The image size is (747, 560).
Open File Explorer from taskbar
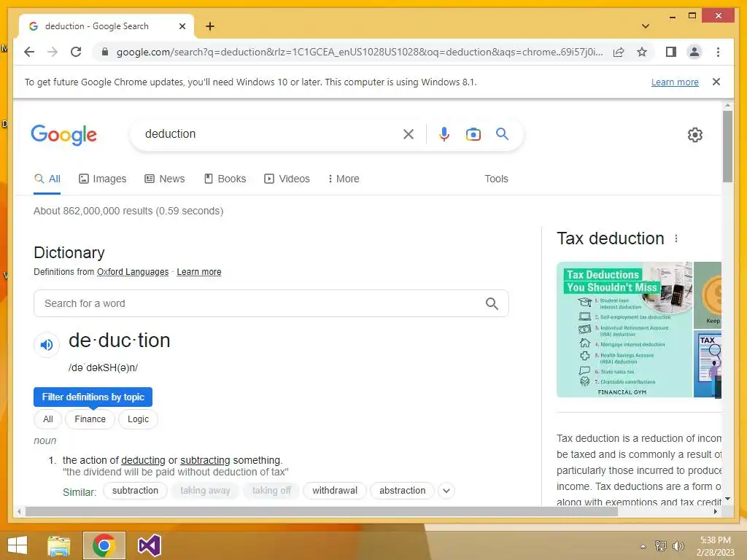(x=59, y=545)
